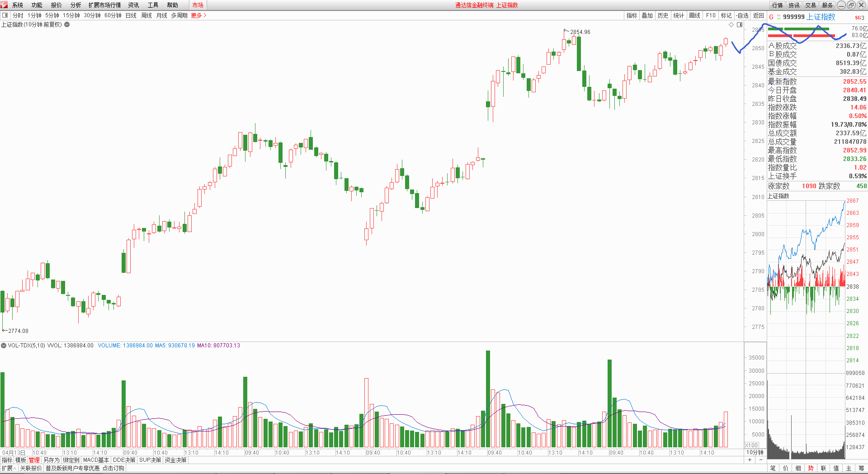Click the 画线 drawing tool button
Screen dimensions: 868x474
click(694, 15)
